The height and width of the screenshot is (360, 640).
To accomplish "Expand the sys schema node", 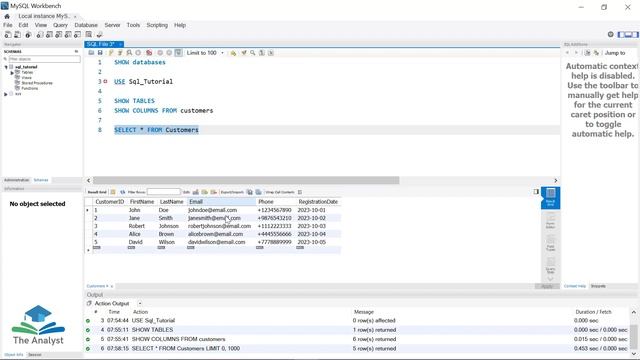I will (x=6, y=94).
